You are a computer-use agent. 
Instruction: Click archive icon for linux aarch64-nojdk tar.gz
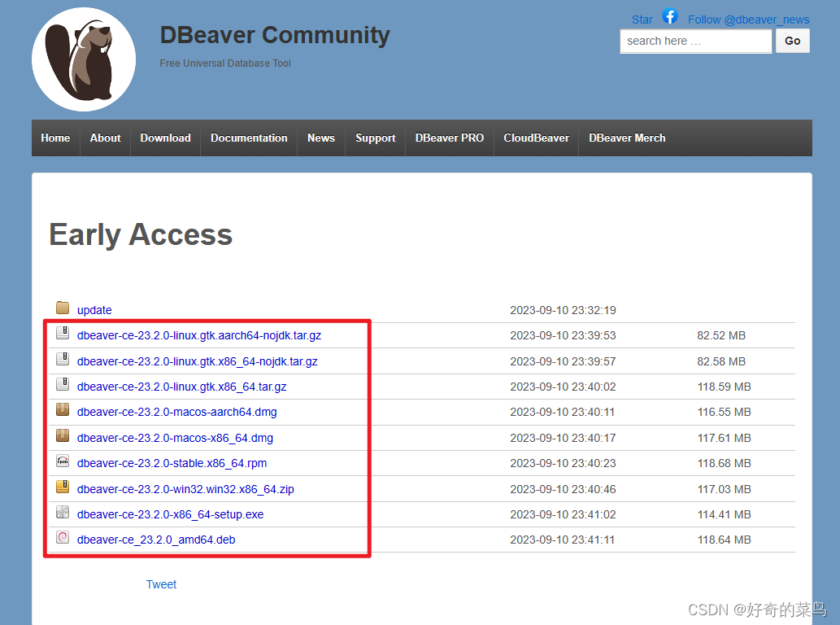[x=63, y=333]
